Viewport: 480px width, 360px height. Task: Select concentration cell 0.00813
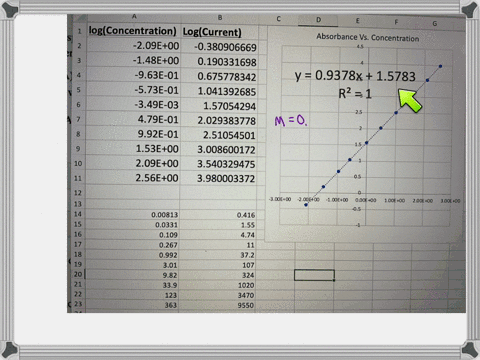click(133, 214)
